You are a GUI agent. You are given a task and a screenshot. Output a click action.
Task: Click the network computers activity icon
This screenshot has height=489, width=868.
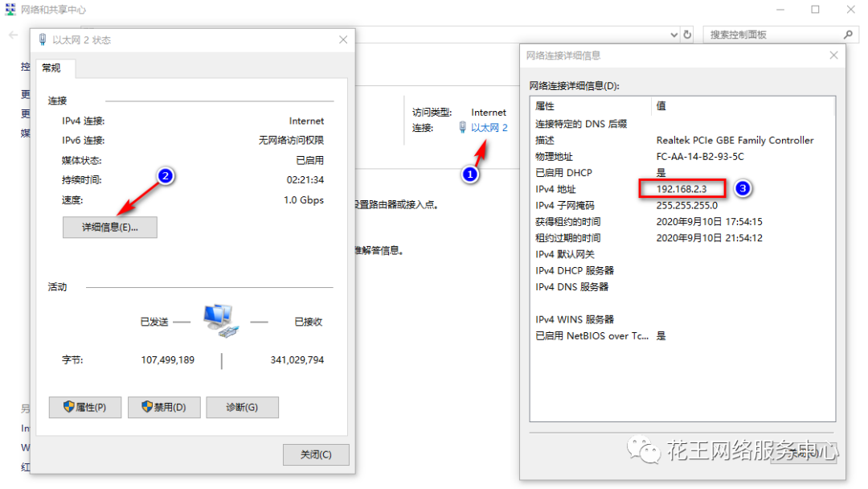(x=221, y=321)
